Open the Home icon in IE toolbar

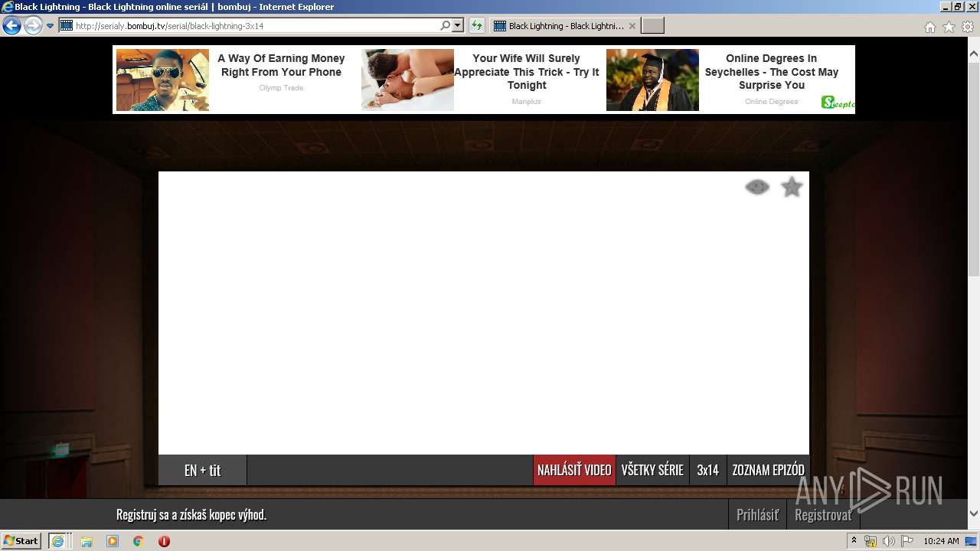929,27
